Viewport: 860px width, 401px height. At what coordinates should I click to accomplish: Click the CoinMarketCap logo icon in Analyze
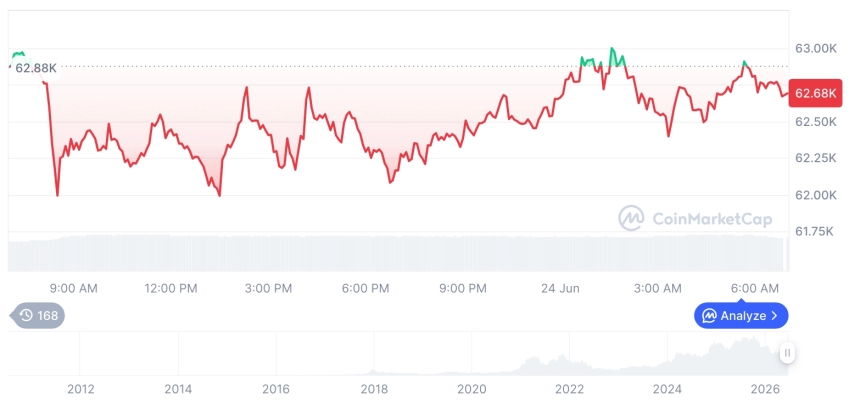click(710, 316)
